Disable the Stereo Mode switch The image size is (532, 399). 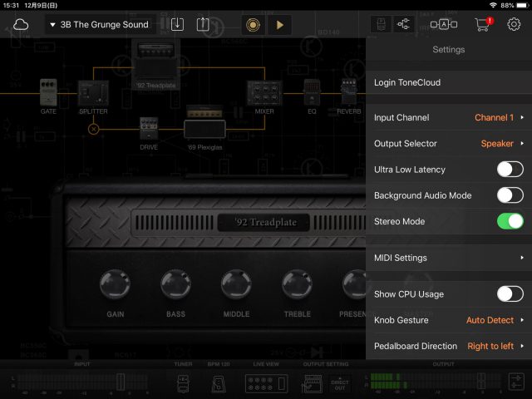pos(510,221)
